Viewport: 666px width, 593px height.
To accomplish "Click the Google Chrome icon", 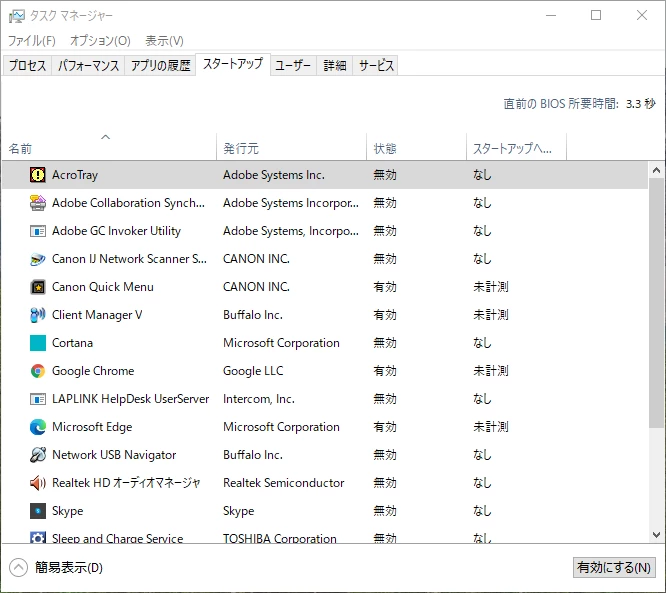I will [38, 371].
